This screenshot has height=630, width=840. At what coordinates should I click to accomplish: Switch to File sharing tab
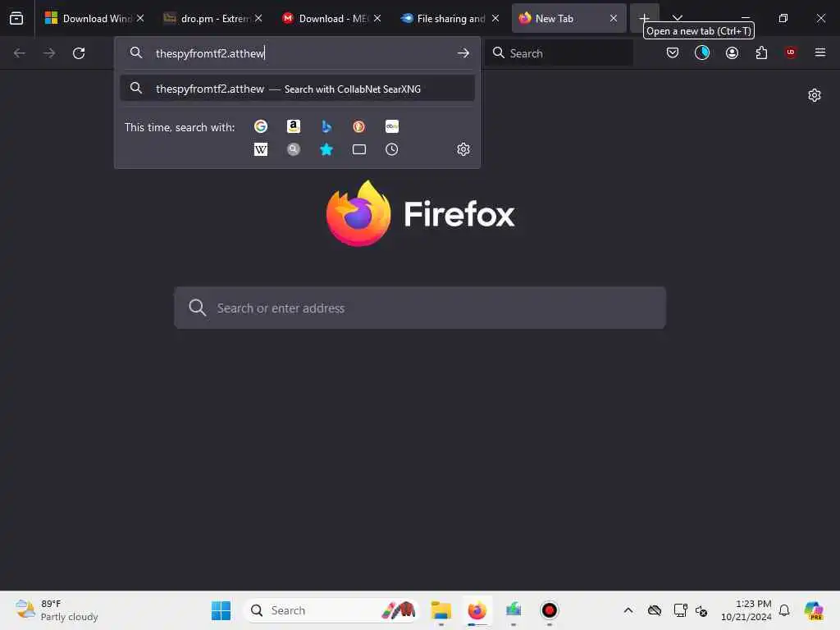450,18
